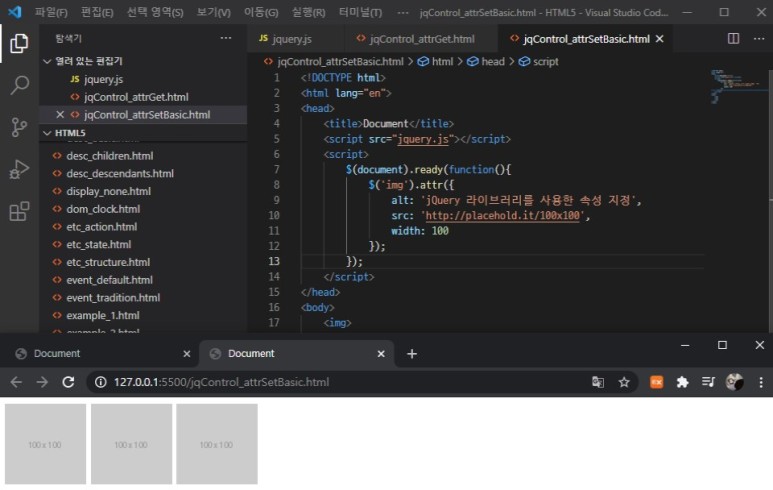Close jqControl_attrSetBasic.html in open editors list
The image size is (773, 490).
click(x=60, y=114)
